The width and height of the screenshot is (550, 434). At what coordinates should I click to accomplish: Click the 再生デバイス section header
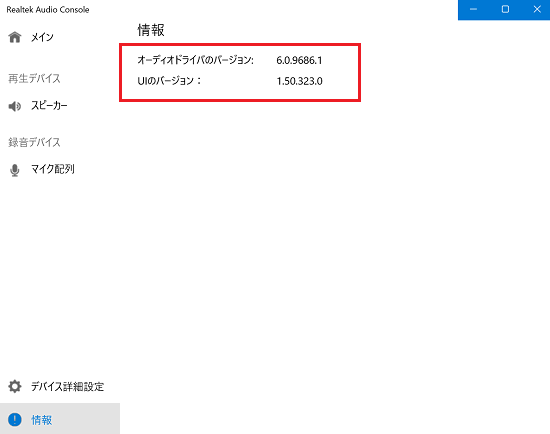[x=34, y=79]
